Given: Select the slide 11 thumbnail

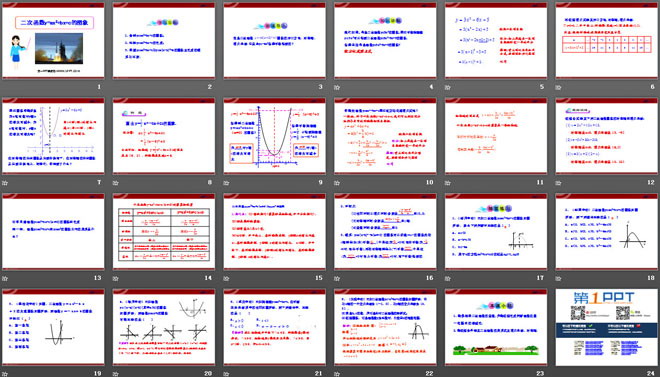Looking at the screenshot, I should [496, 136].
